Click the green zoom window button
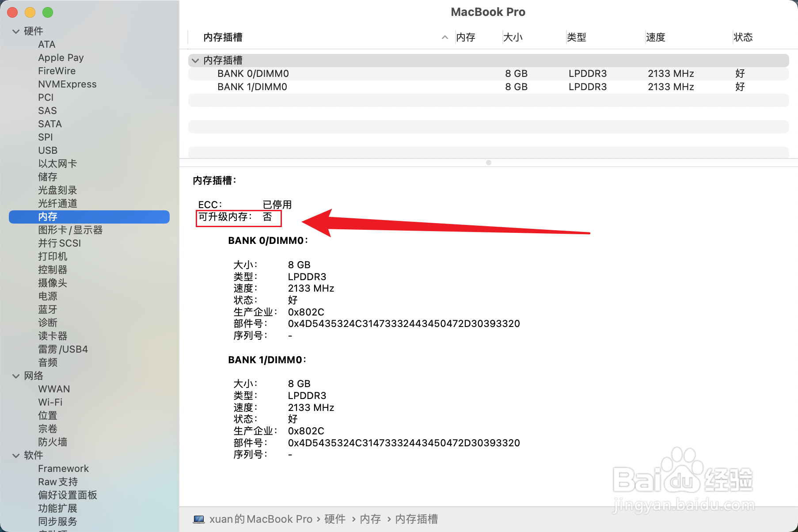Image resolution: width=798 pixels, height=532 pixels. tap(48, 13)
